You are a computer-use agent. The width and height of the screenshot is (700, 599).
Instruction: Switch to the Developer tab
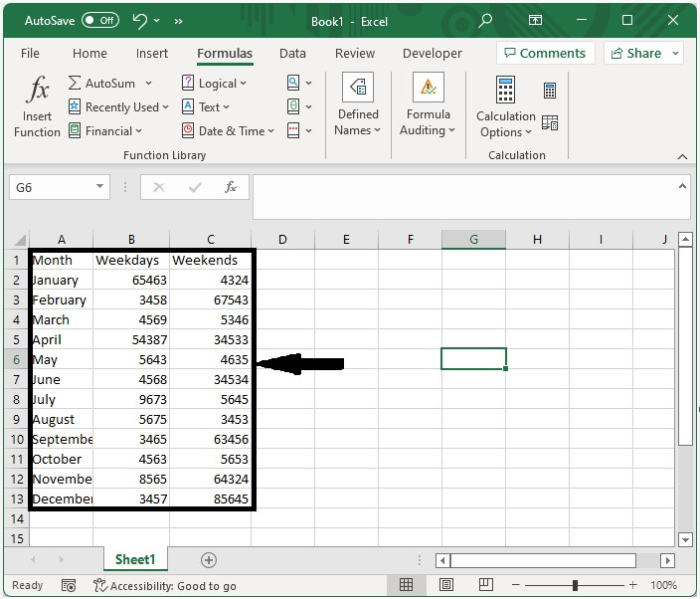[432, 54]
